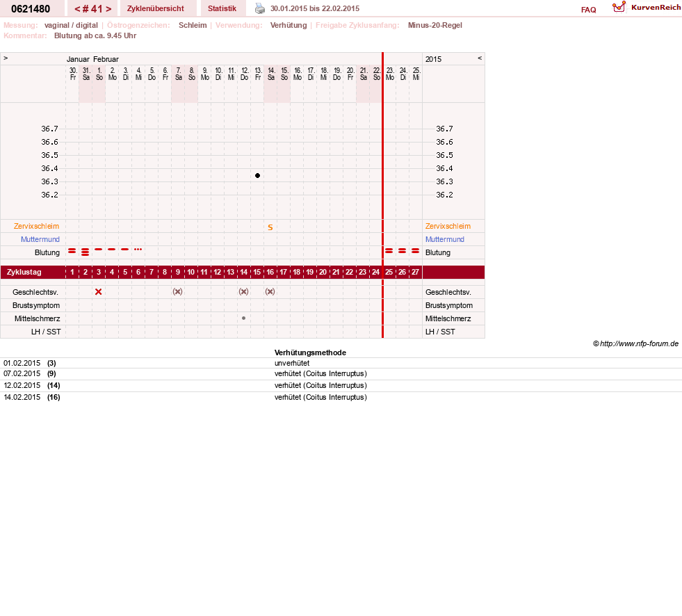682x616 pixels.
Task: Click the 'unverhütet' table entry
Action: point(292,363)
